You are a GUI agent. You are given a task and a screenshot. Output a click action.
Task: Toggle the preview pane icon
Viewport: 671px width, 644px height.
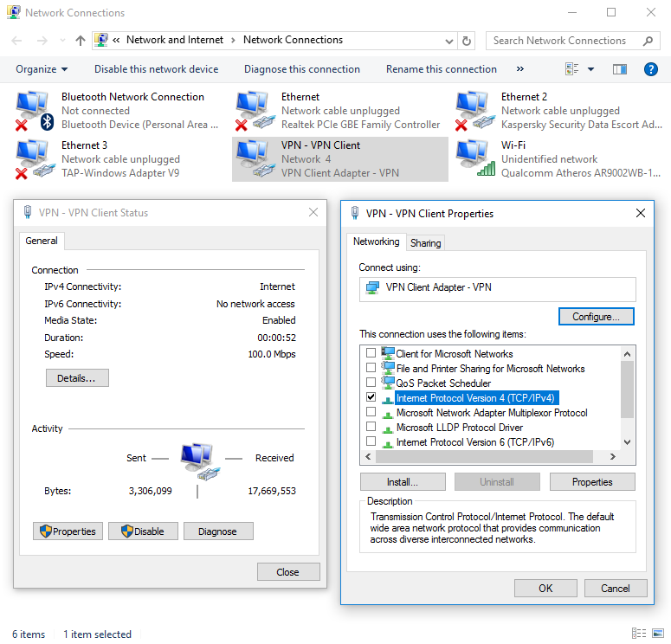pos(619,69)
